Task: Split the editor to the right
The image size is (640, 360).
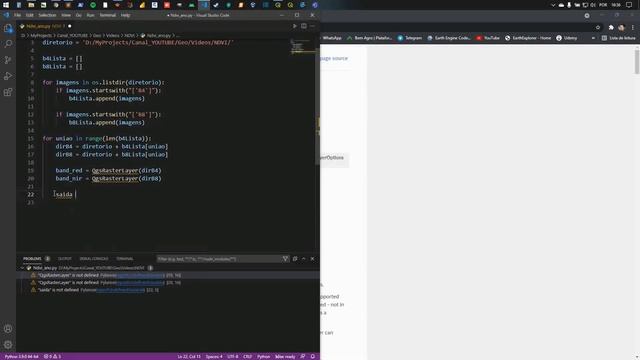Action: [304, 26]
